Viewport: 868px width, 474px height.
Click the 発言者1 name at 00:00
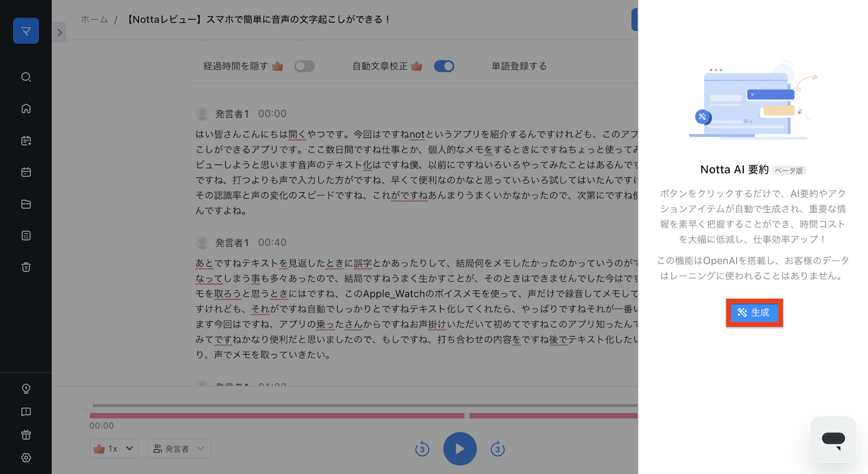coord(232,114)
